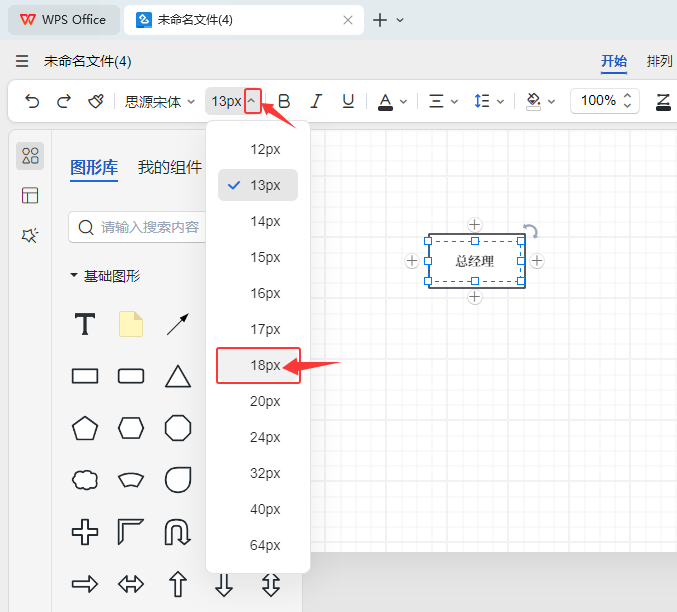The width and height of the screenshot is (677, 612).
Task: Select the cloud shape
Action: pos(85,480)
